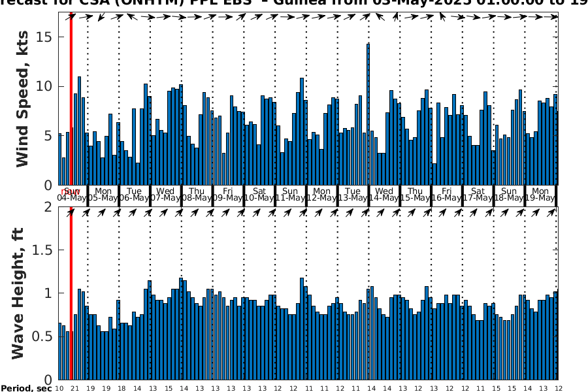Viewport: 588px width, 392px height.
Task: Select the 'Fri 16-May' date label
Action: (x=446, y=195)
